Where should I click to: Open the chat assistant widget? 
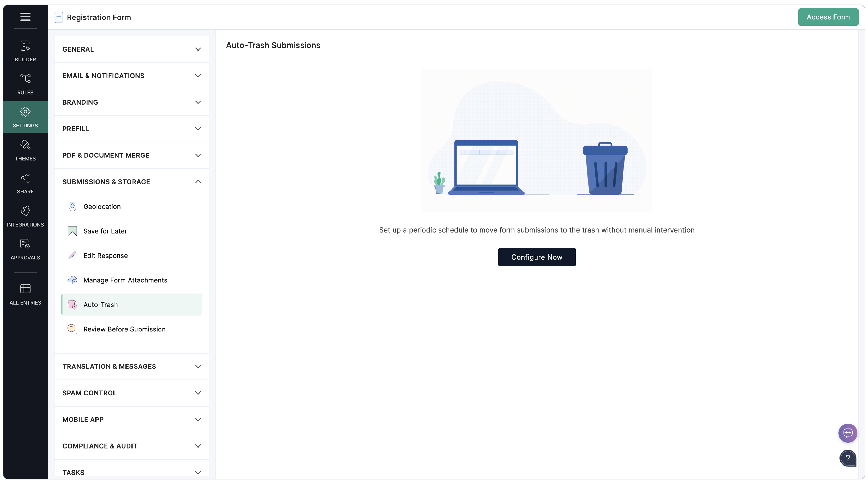pos(848,433)
